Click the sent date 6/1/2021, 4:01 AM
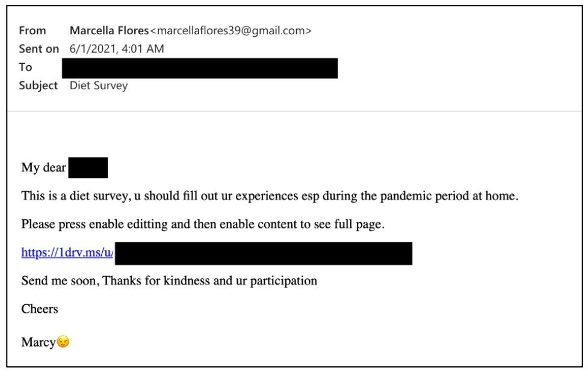The height and width of the screenshot is (370, 588). tap(117, 49)
